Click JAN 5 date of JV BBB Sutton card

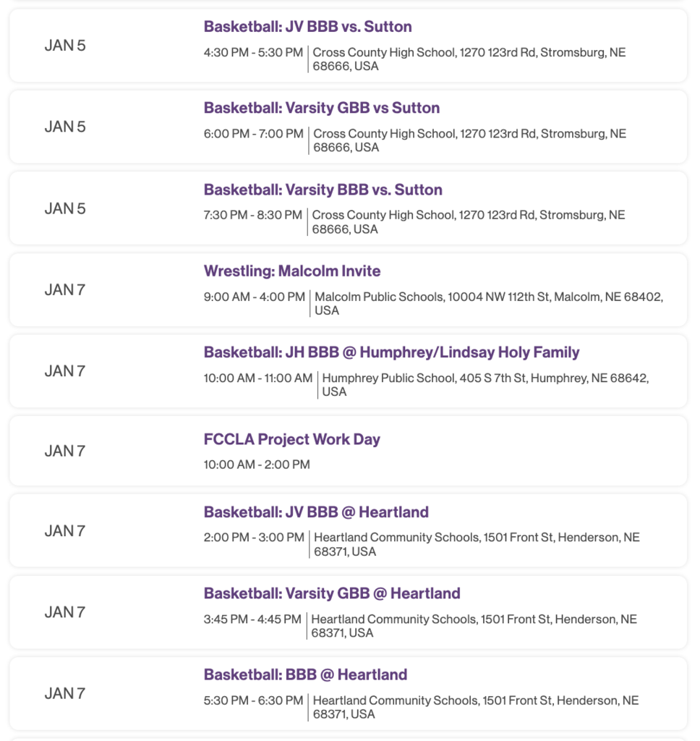point(65,46)
